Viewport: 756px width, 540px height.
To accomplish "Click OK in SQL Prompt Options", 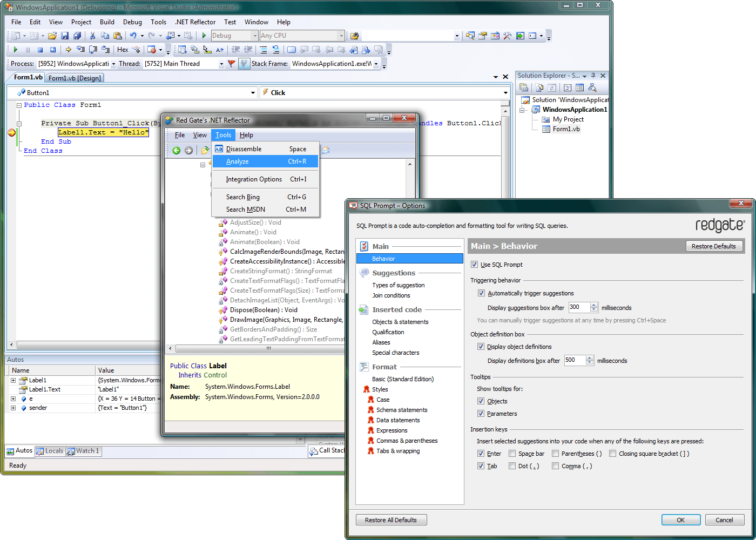I will (680, 520).
